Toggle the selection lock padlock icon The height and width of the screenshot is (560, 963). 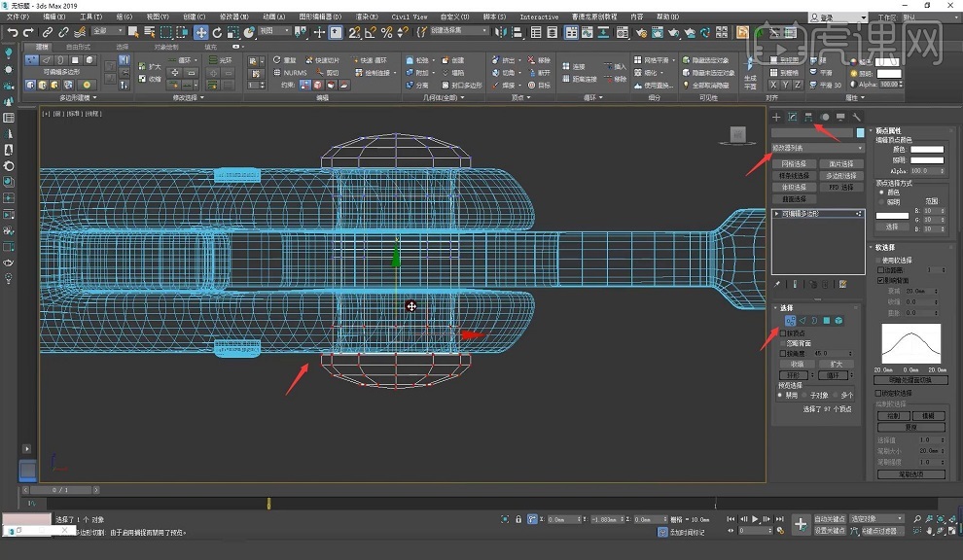point(519,520)
